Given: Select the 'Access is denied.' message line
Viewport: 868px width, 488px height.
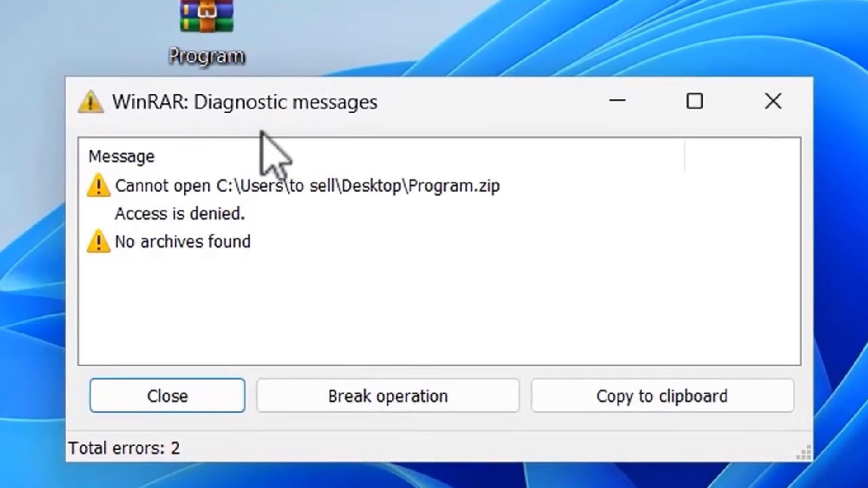Looking at the screenshot, I should tap(179, 214).
